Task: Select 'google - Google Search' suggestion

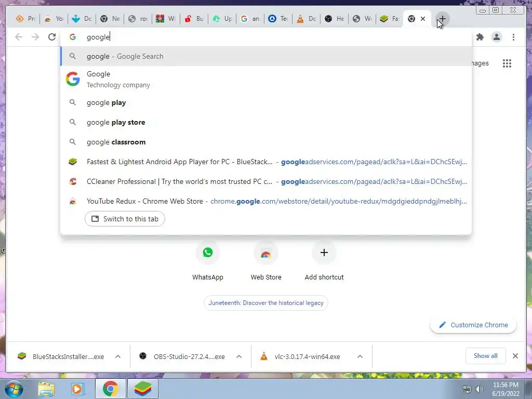Action: point(266,56)
